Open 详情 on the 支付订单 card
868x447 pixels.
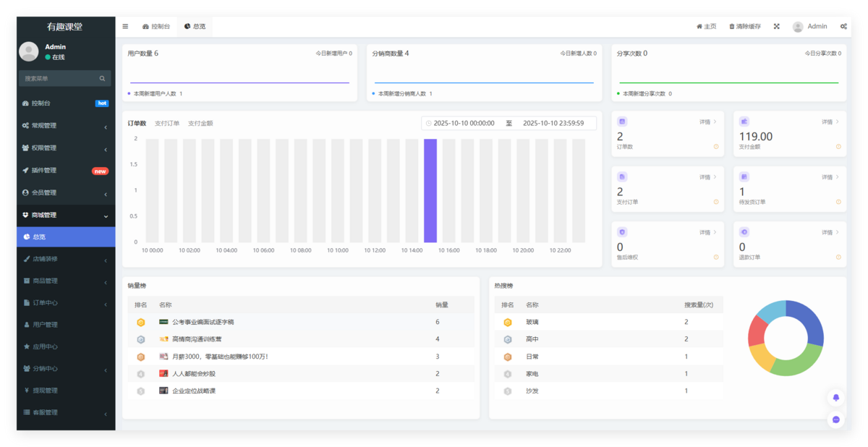point(708,177)
